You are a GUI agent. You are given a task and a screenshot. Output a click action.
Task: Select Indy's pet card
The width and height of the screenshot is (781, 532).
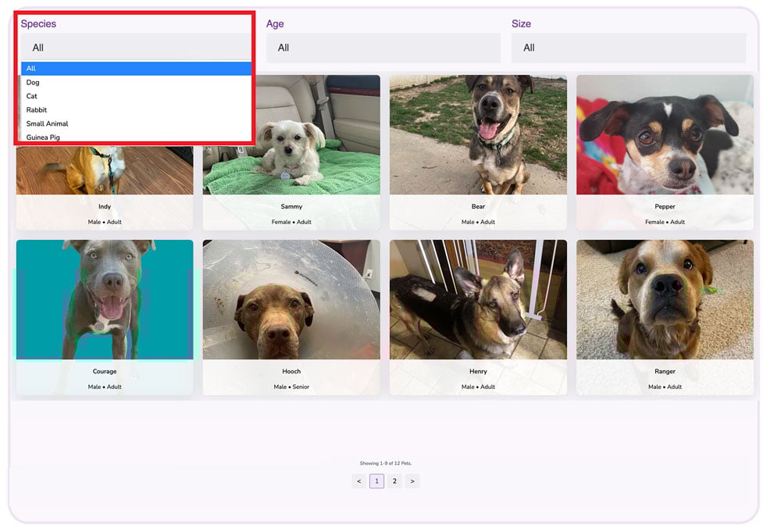[x=105, y=180]
